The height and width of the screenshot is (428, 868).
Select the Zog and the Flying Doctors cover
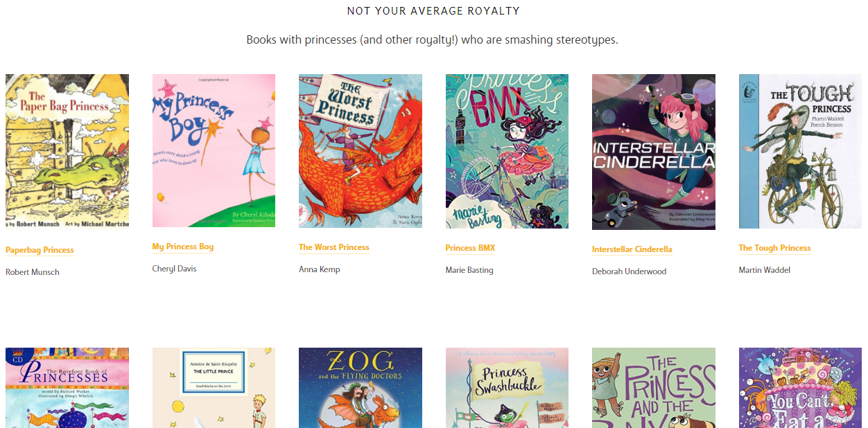pyautogui.click(x=360, y=388)
